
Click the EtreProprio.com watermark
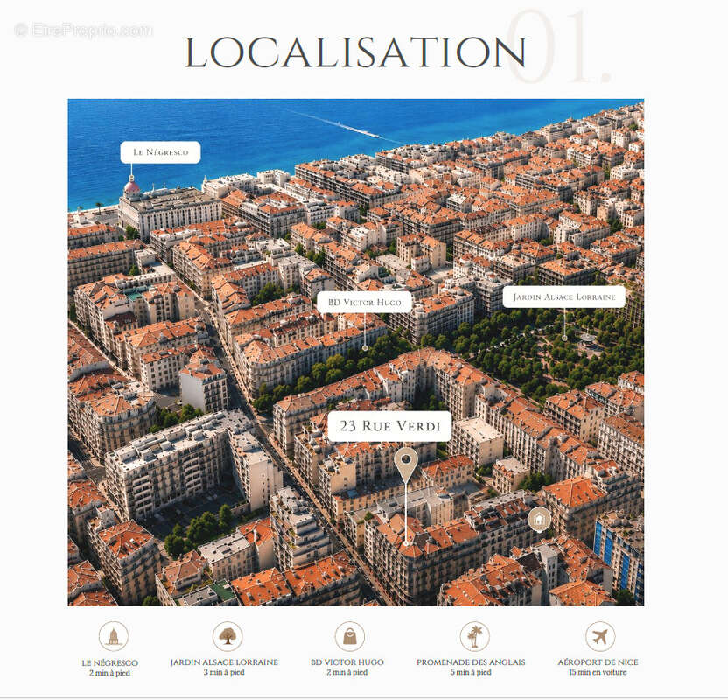click(84, 30)
